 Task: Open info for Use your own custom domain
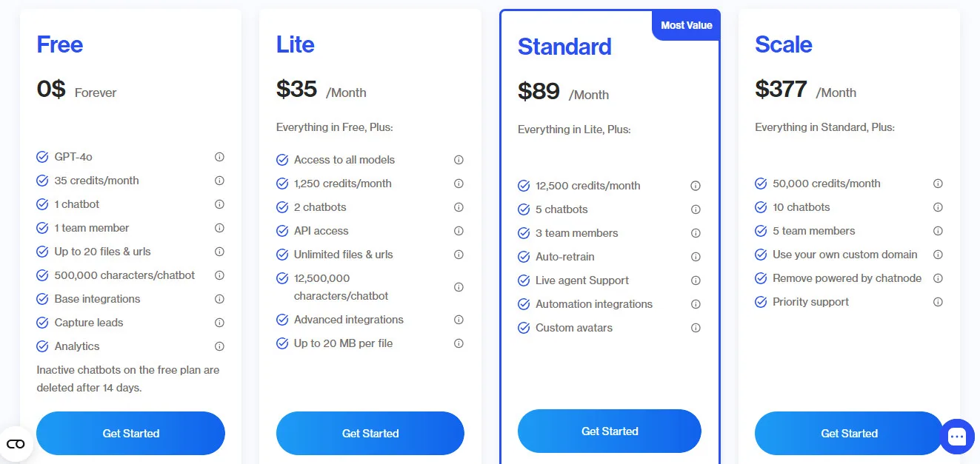point(938,254)
